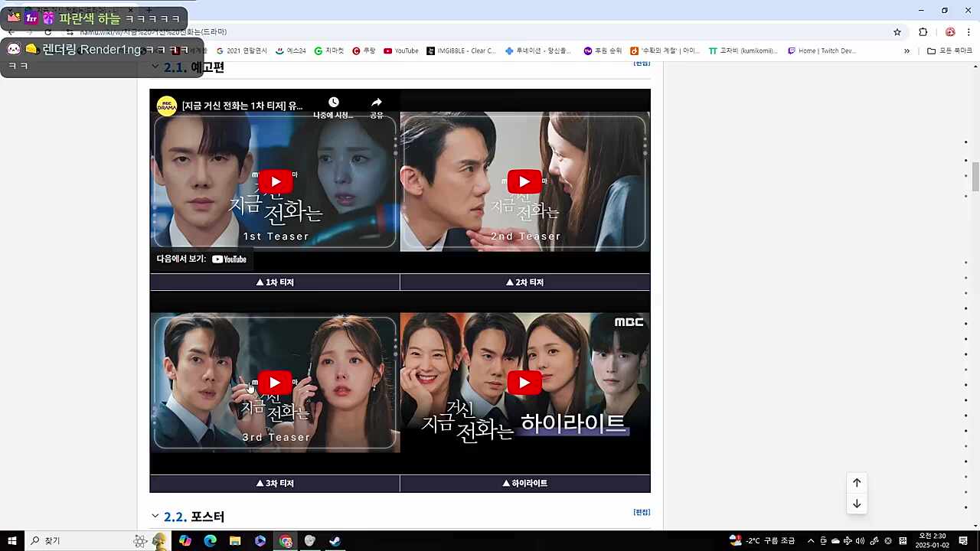980x551 pixels.
Task: Open the MBC Drama channel avatar
Action: pyautogui.click(x=167, y=106)
